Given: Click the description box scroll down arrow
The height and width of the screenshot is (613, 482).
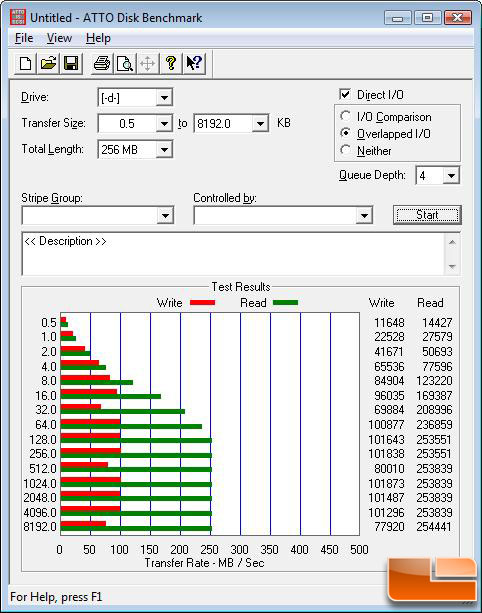Looking at the screenshot, I should point(452,266).
